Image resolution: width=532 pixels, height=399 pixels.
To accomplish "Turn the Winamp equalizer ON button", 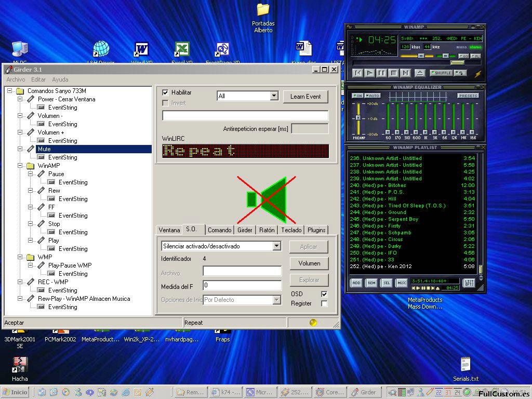I will tap(357, 96).
